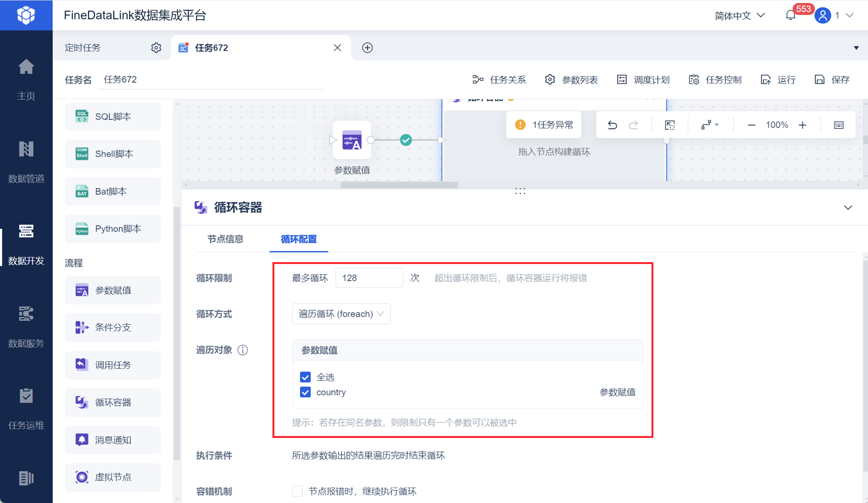Click 保存 to save the task
Image resolution: width=868 pixels, height=503 pixels.
[832, 79]
